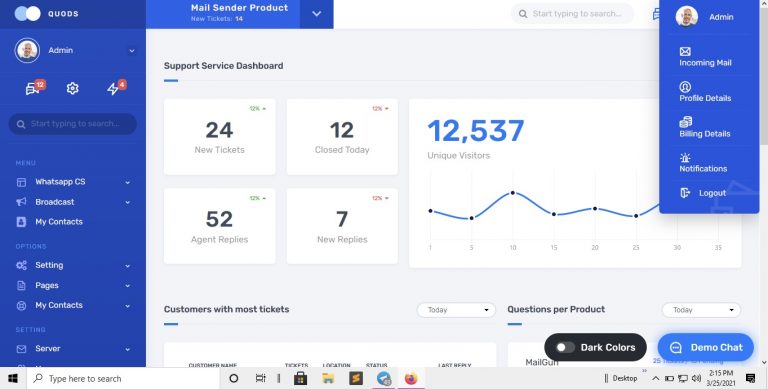Open Today dropdown for Customers with most tickets

click(456, 310)
